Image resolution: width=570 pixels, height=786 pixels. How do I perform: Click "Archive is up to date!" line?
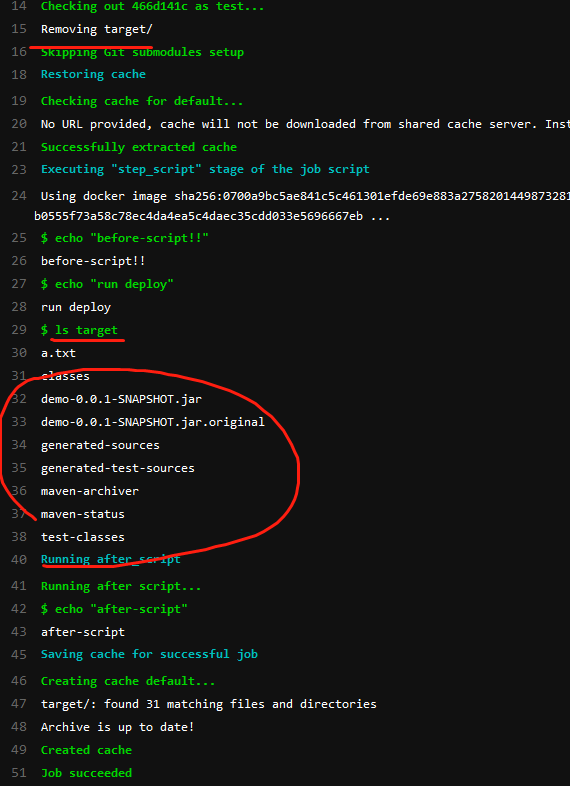[117, 727]
